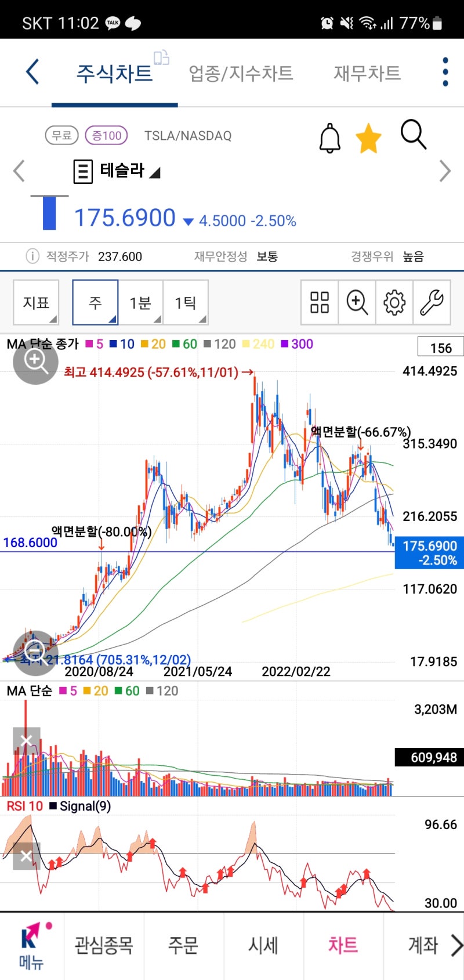The image size is (464, 980).
Task: Switch to 업종/지수차트 tab
Action: (x=241, y=73)
